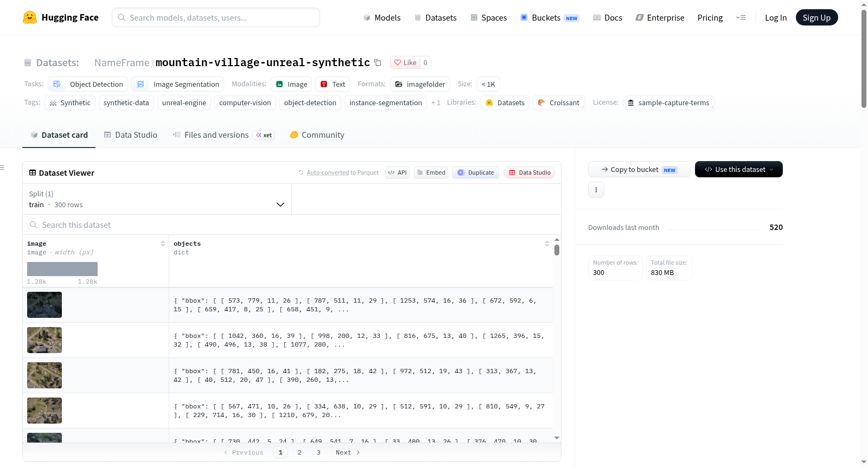The image size is (868, 467).
Task: Click the Log In link
Action: pyautogui.click(x=776, y=17)
